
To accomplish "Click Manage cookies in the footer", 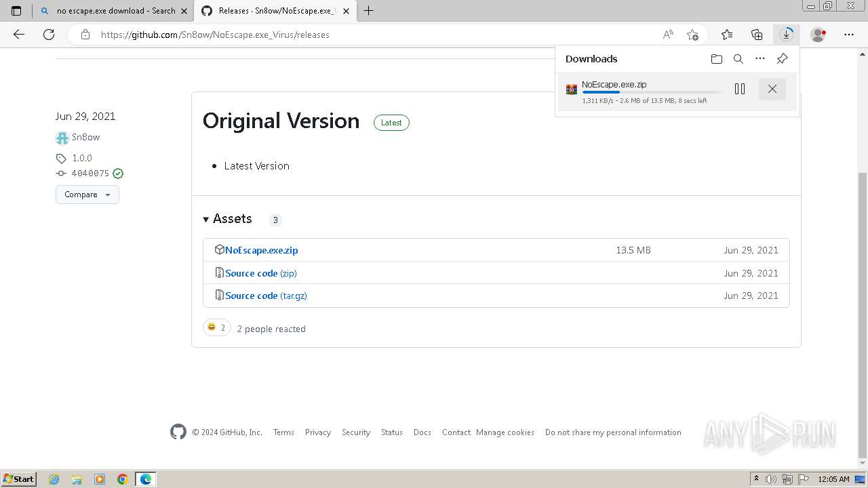I will tap(505, 432).
